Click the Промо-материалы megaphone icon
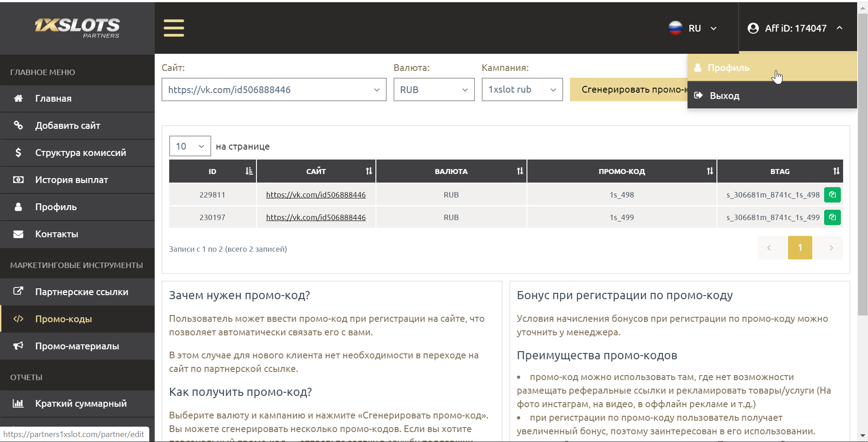This screenshot has width=868, height=442. [x=18, y=346]
